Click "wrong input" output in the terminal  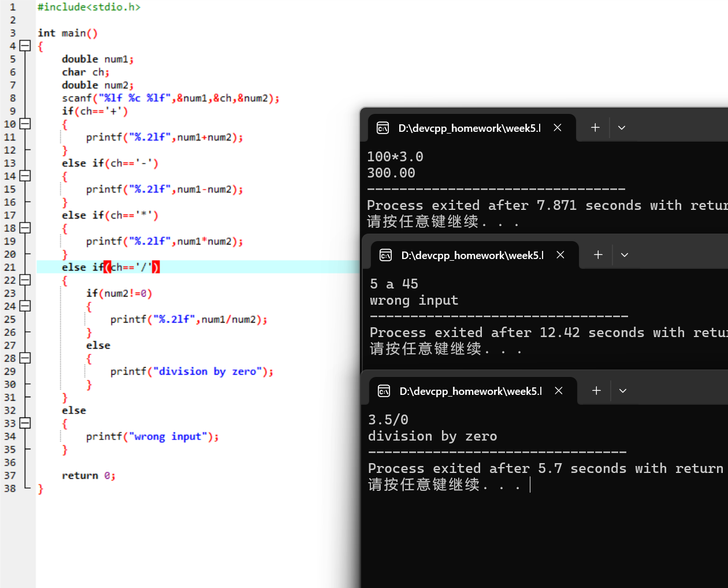pyautogui.click(x=414, y=300)
